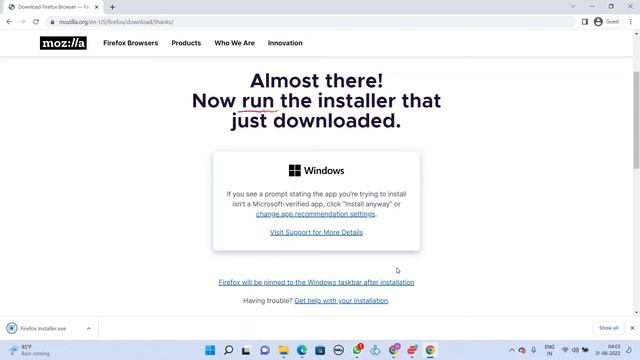Screen dimensions: 640x360
Task: Click the microphone tray icon
Action: [533, 350]
